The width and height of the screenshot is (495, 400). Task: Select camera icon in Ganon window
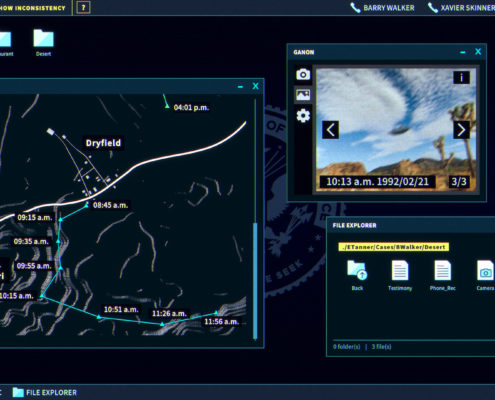point(303,74)
